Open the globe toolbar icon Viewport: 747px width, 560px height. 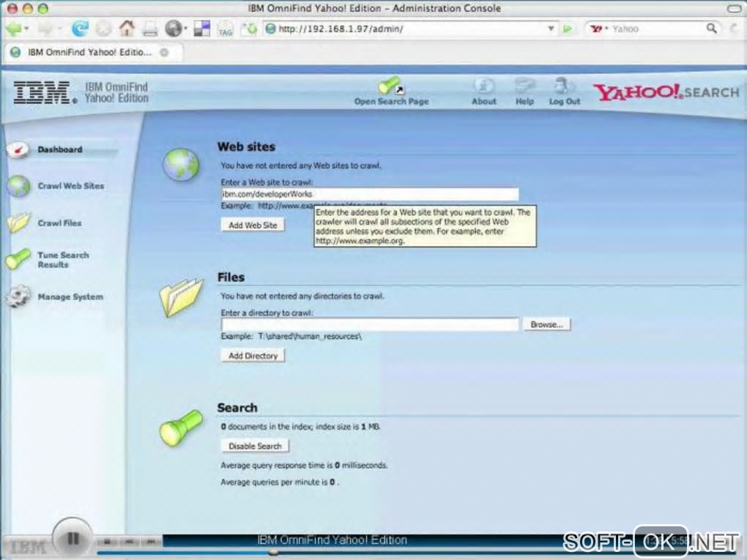[x=173, y=29]
